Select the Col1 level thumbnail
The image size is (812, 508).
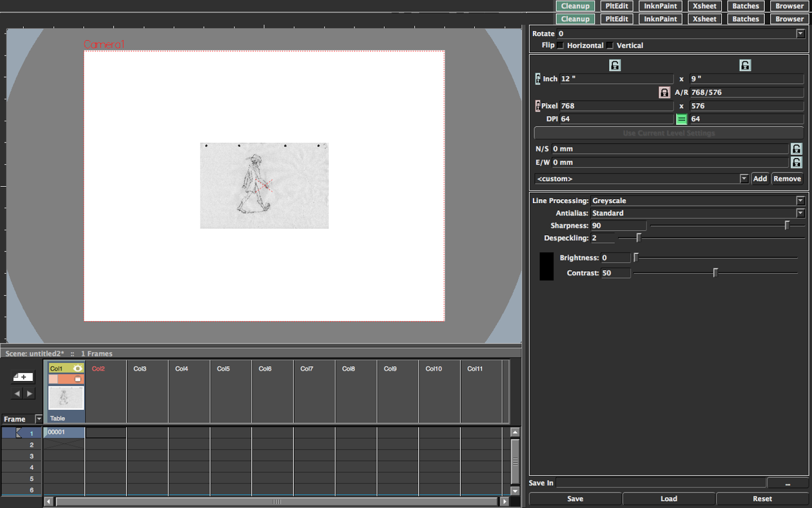click(x=66, y=398)
